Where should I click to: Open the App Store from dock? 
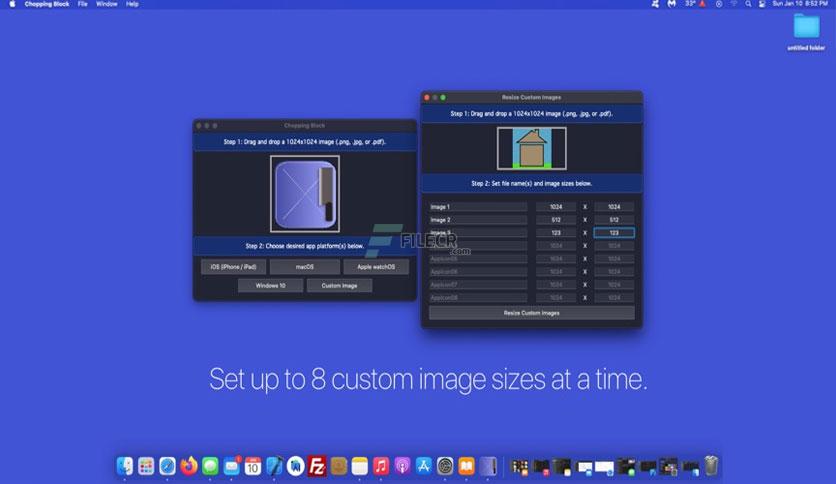tap(423, 466)
